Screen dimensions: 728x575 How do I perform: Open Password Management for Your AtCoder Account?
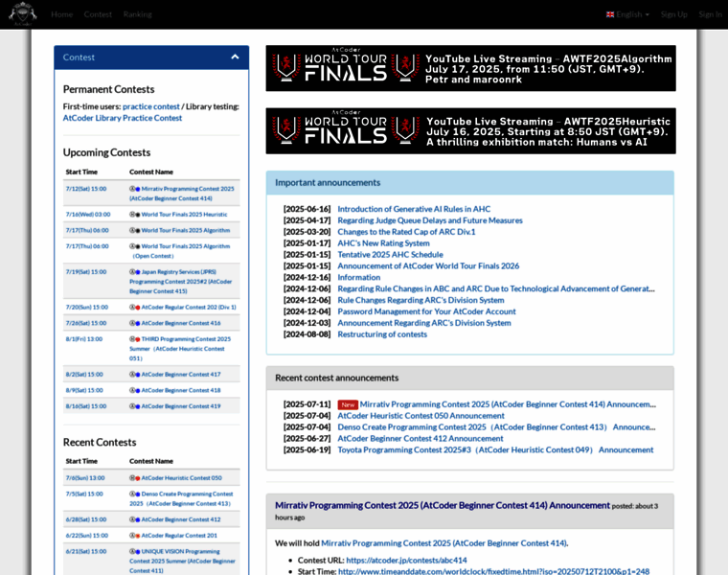pos(426,311)
